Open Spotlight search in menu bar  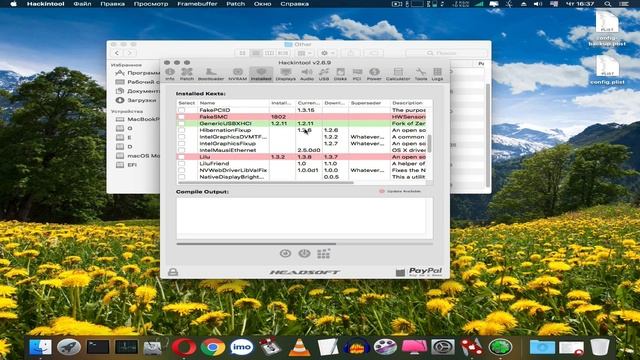pos(608,4)
